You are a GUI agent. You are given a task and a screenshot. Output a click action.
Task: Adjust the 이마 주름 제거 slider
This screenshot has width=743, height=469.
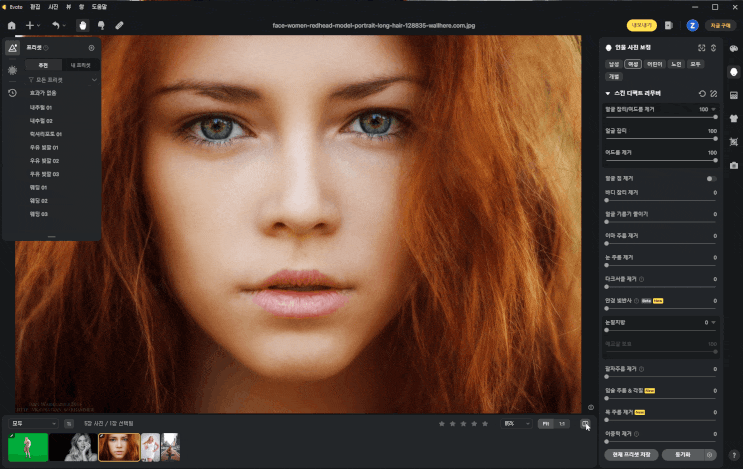[x=661, y=244]
